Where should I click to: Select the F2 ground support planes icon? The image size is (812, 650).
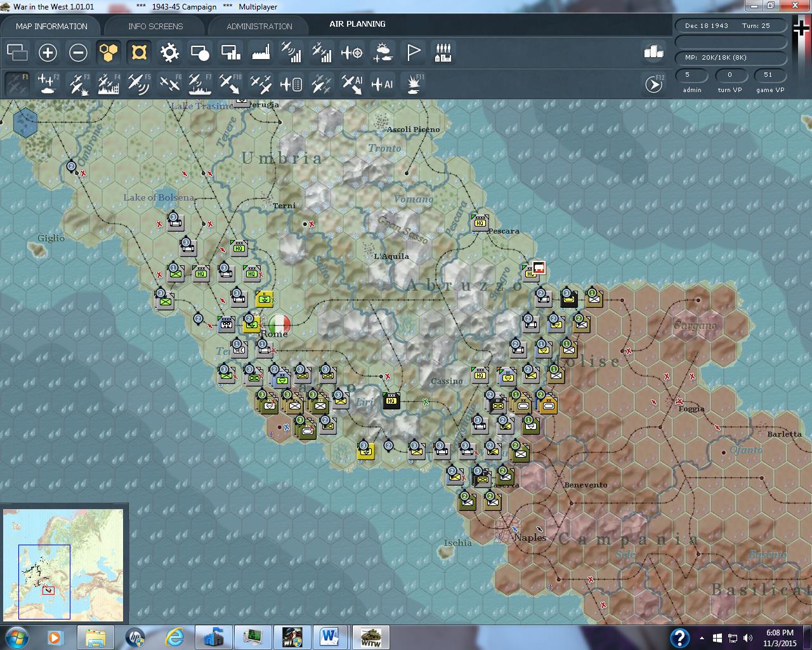point(48,83)
